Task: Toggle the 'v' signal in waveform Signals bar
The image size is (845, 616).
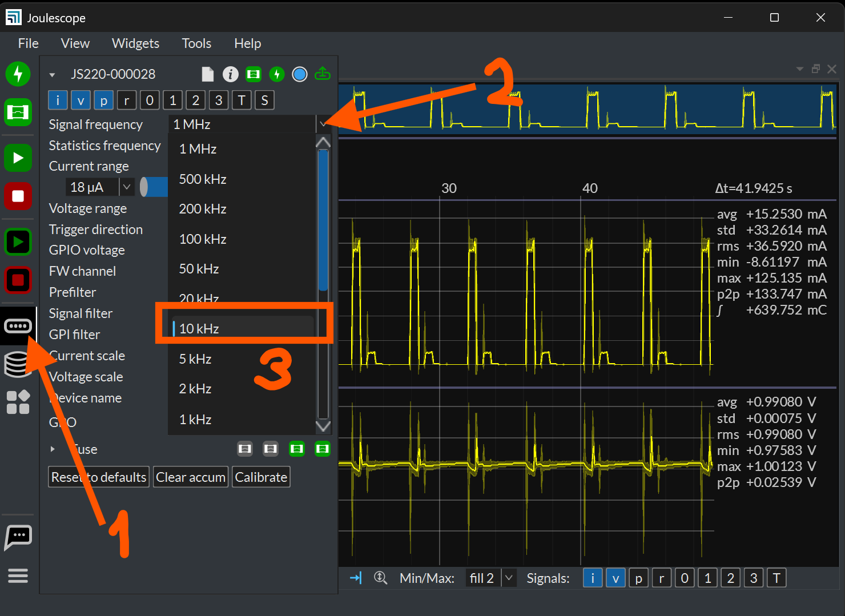Action: (615, 578)
